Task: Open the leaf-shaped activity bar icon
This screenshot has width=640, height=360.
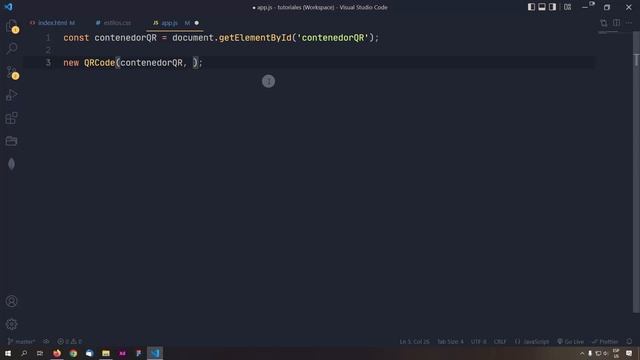Action: click(x=11, y=164)
